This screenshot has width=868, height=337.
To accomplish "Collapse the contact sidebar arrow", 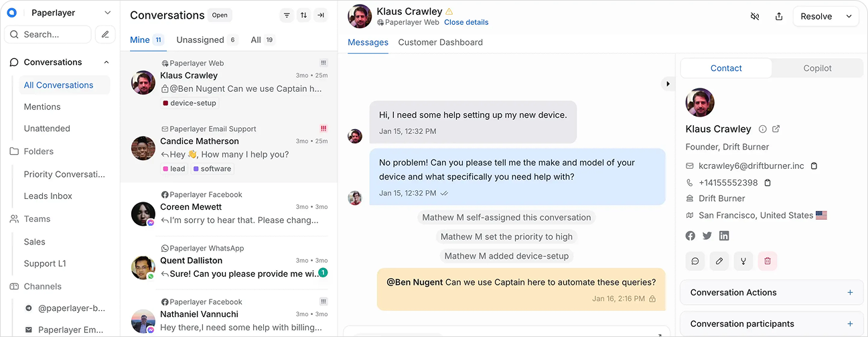I will [667, 84].
